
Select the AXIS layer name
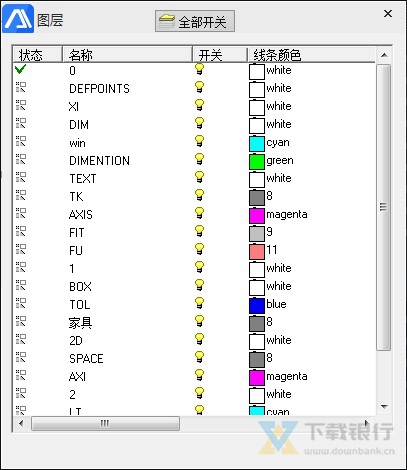tap(81, 214)
